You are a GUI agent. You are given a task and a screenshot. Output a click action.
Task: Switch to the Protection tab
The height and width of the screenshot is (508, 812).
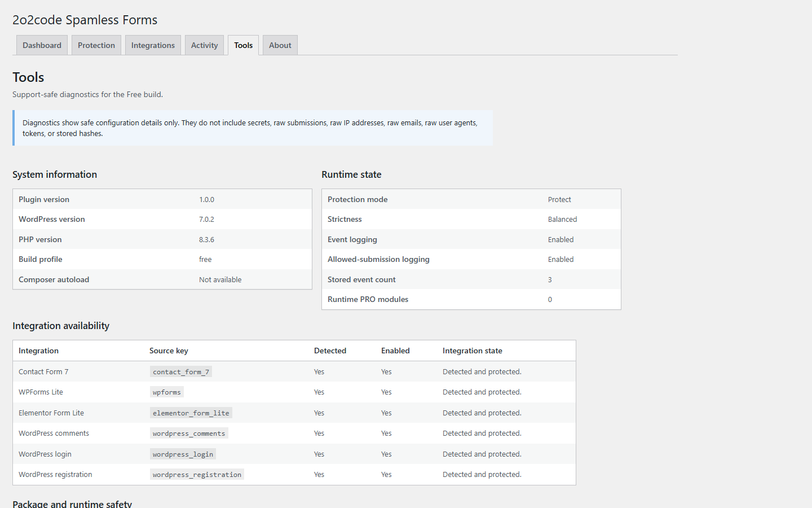(96, 45)
